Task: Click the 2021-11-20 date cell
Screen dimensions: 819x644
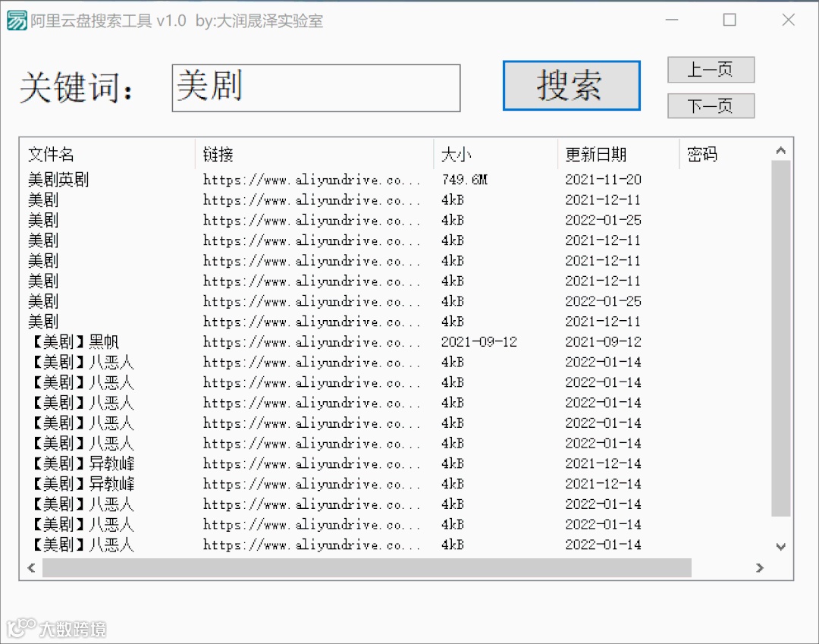Action: (x=604, y=180)
